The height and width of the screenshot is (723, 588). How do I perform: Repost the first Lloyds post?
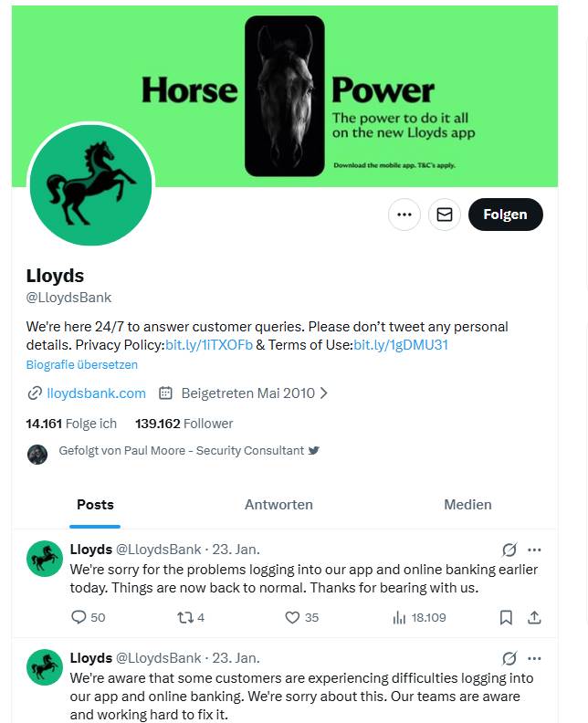(184, 618)
